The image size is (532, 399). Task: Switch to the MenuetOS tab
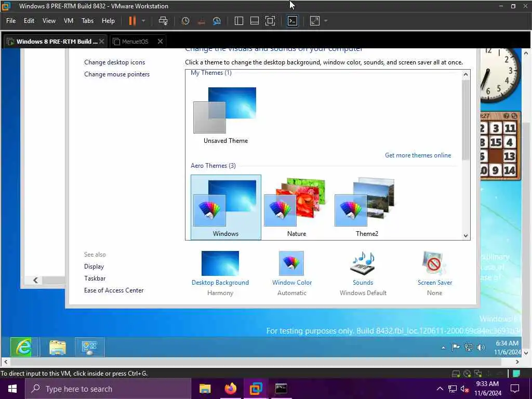[135, 42]
